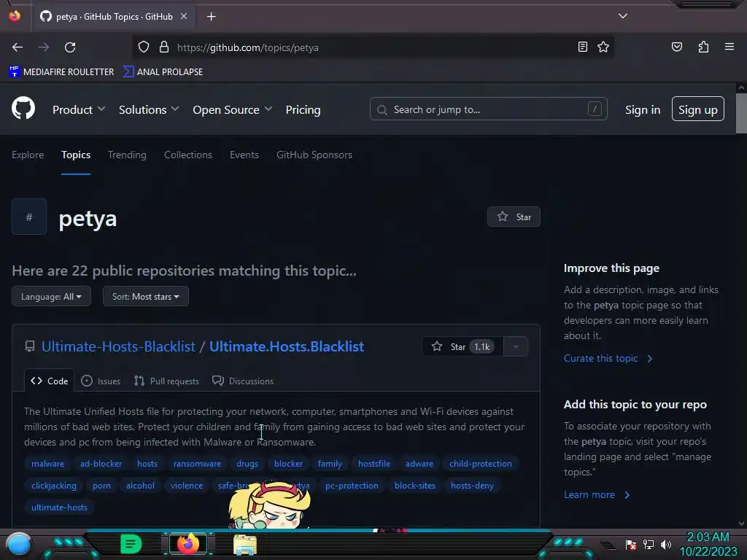
Task: Click the adware topic tag
Action: pos(419,464)
